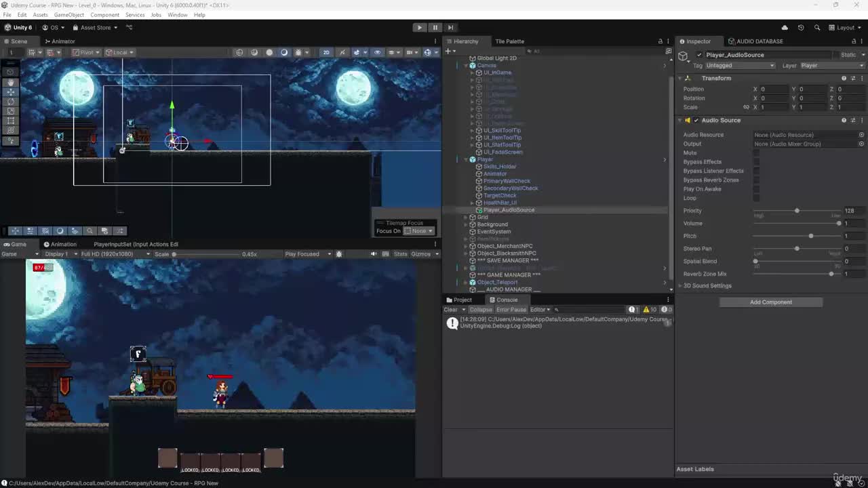Screen dimensions: 868x488
Task: Toggle the Player_AudioSource active checkbox
Action: coord(699,55)
